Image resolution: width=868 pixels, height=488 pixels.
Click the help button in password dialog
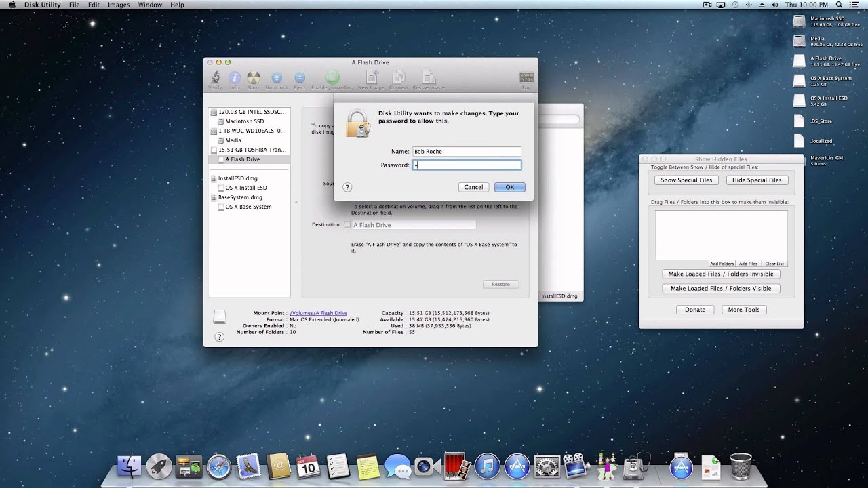click(347, 188)
